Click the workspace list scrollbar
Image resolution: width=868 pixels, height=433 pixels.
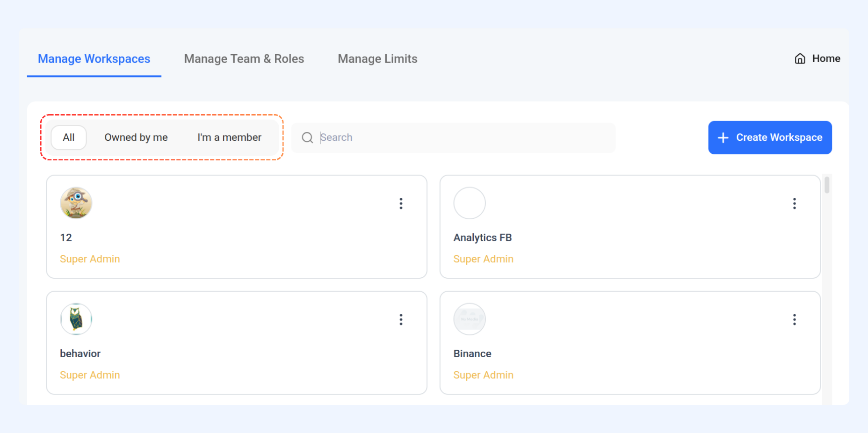[x=827, y=185]
